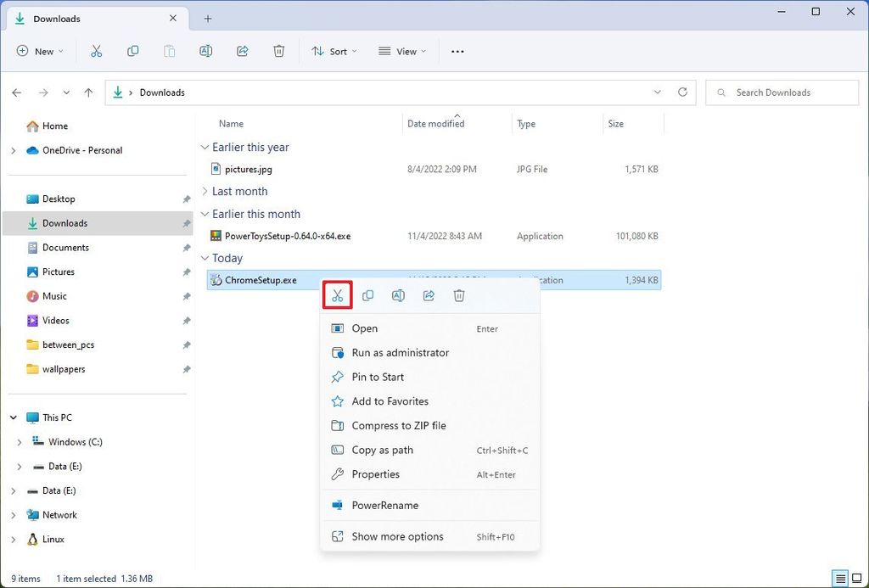869x588 pixels.
Task: Click the Share icon in the toolbar
Action: click(x=242, y=51)
